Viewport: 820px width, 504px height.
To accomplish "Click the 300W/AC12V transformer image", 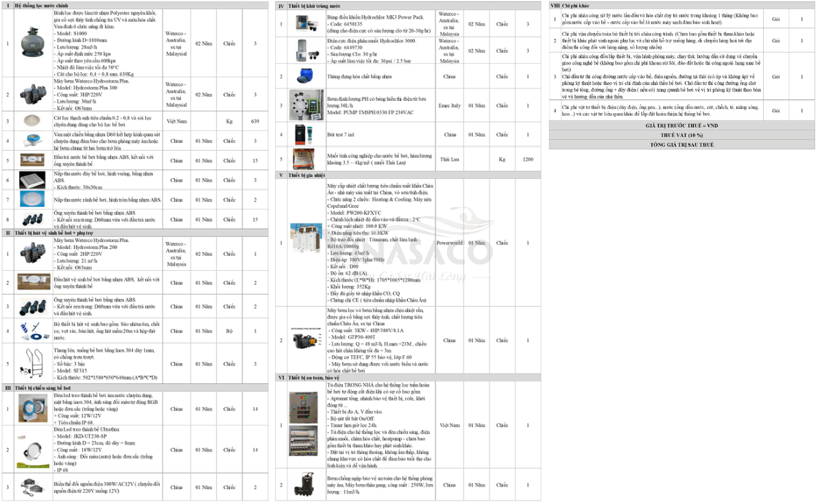I will pyautogui.click(x=32, y=488).
